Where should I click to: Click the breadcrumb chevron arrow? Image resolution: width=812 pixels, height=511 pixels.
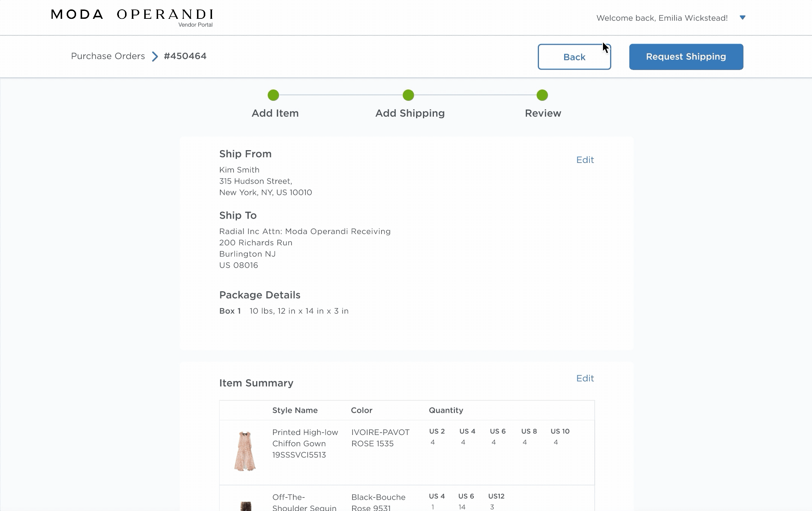(x=155, y=56)
